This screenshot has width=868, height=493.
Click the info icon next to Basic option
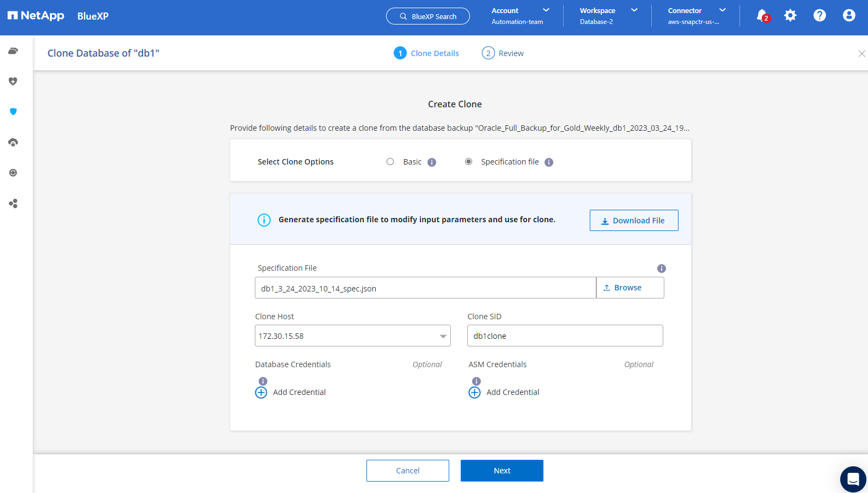(432, 162)
